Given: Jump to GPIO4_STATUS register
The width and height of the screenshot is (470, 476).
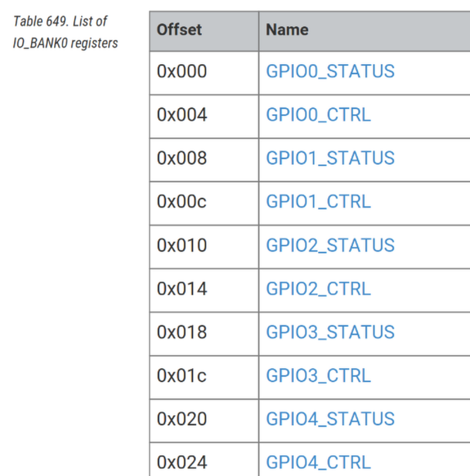Looking at the screenshot, I should [x=330, y=419].
